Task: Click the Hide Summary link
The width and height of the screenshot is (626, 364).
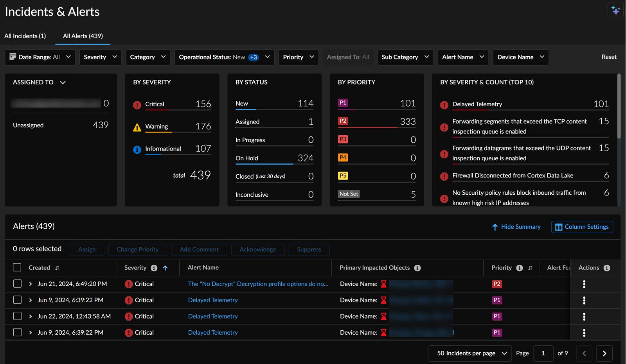Action: click(x=516, y=227)
